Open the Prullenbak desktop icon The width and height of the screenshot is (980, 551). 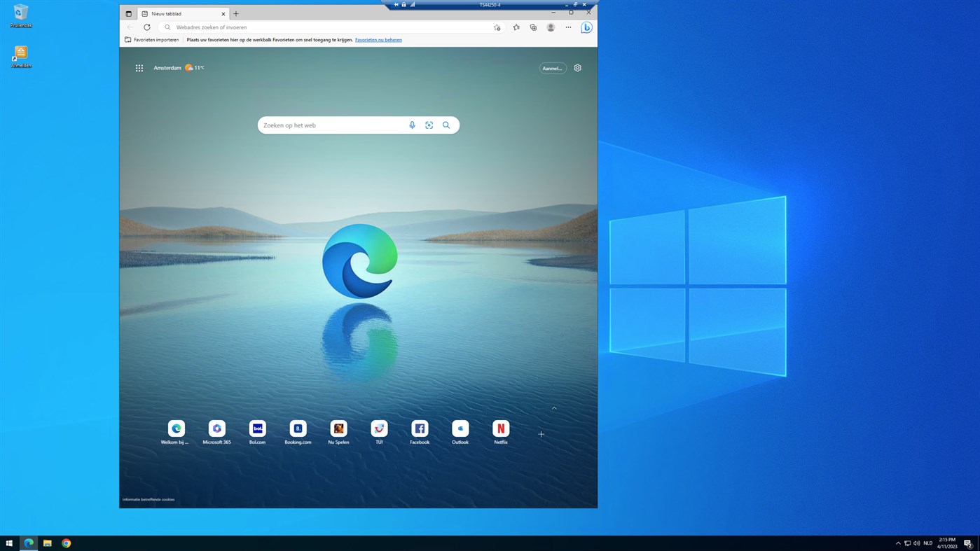(x=21, y=16)
